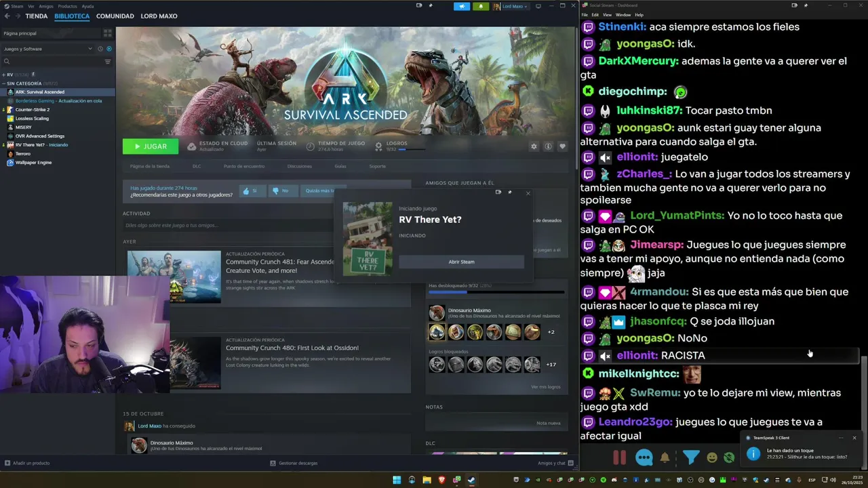Open the Discusiones tab
The image size is (868, 488).
pos(300,166)
